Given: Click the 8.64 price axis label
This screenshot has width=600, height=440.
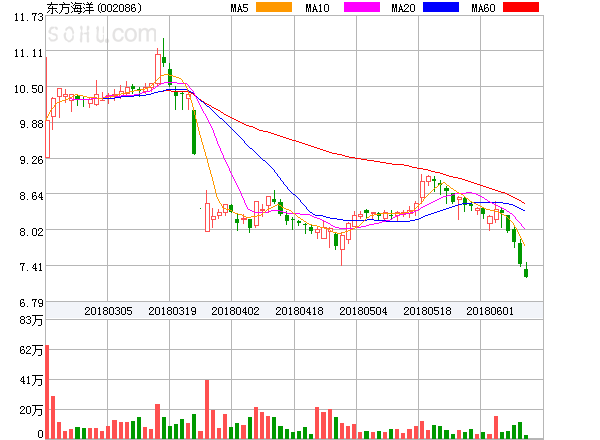Looking at the screenshot, I should point(31,196).
